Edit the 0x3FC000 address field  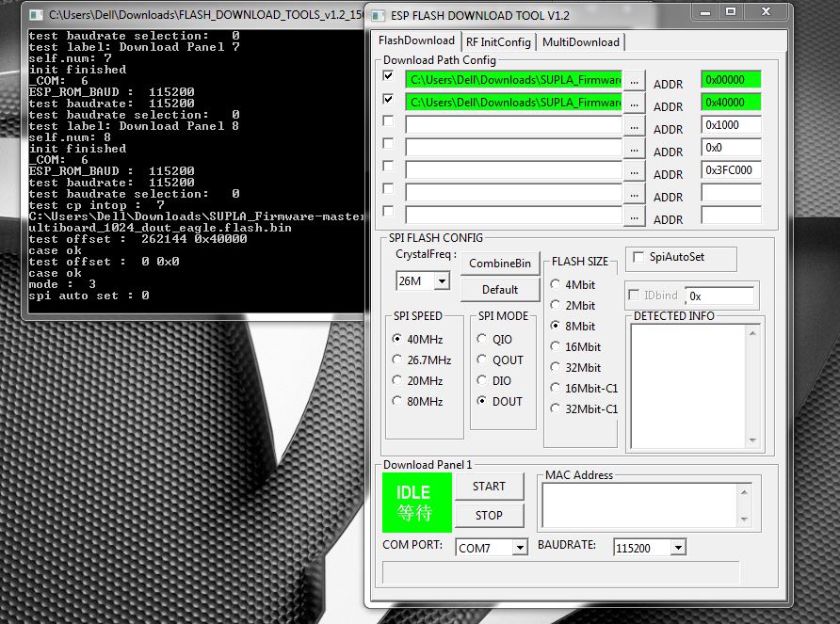click(731, 169)
